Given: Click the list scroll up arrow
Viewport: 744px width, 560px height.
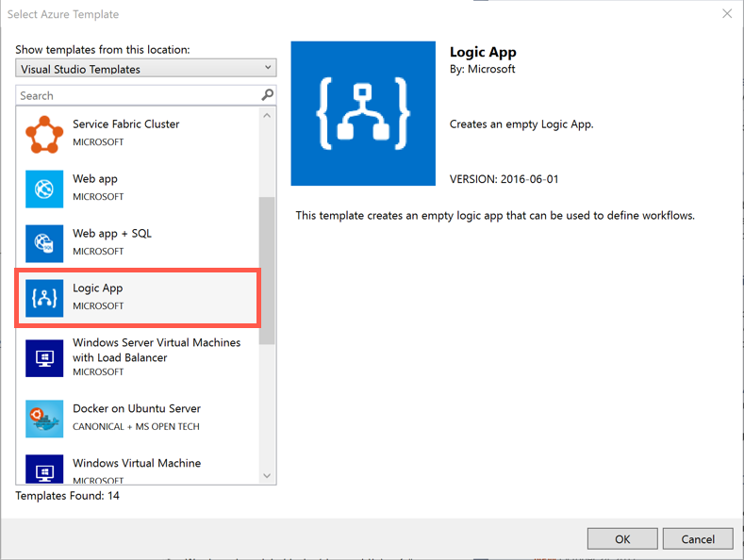Looking at the screenshot, I should [x=267, y=115].
